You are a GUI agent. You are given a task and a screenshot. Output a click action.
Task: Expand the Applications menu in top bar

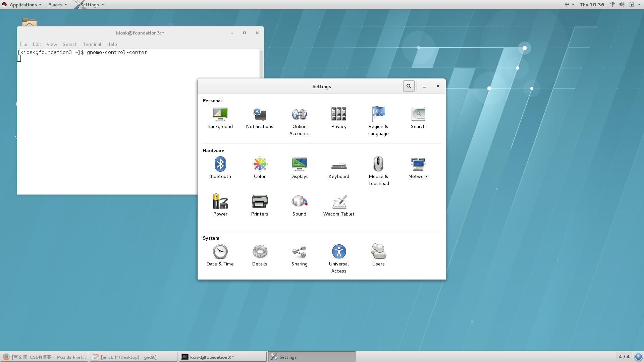pyautogui.click(x=23, y=5)
